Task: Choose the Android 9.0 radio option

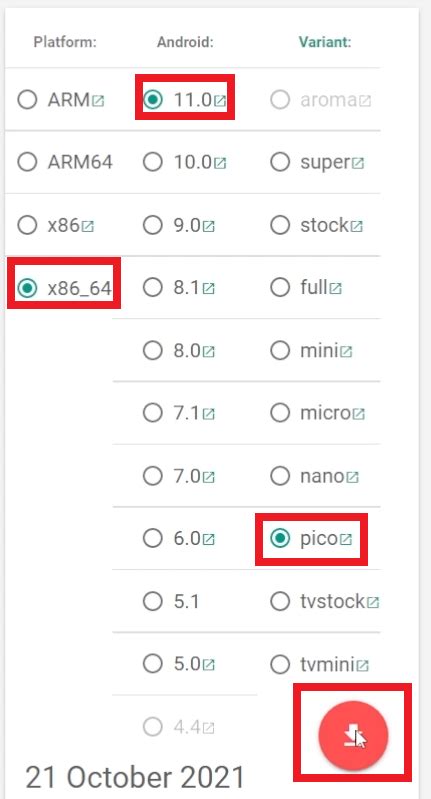Action: click(152, 225)
